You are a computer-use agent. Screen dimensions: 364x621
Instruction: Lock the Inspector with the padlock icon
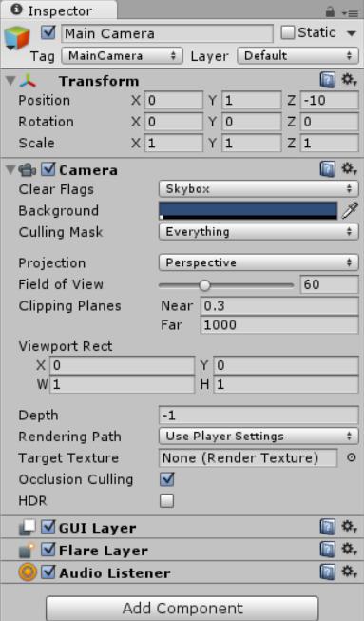pos(330,11)
